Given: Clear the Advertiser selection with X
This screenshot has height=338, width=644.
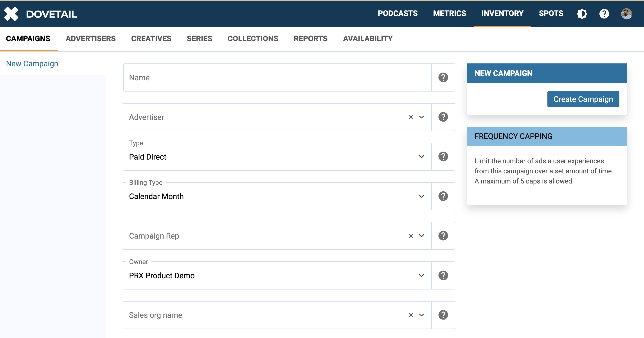Looking at the screenshot, I should point(411,117).
